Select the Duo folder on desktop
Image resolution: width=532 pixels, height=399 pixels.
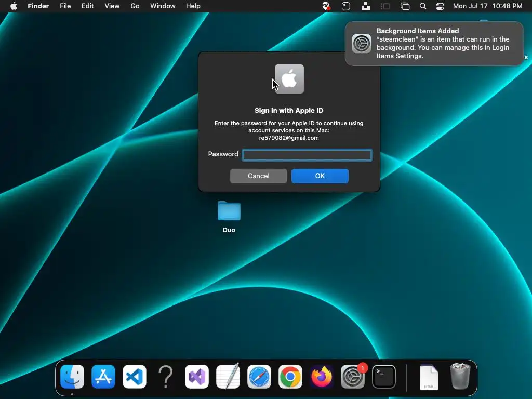point(229,217)
